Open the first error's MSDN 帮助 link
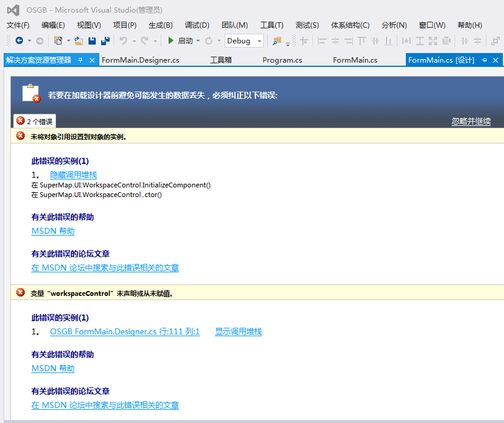The width and height of the screenshot is (504, 423). pos(53,231)
